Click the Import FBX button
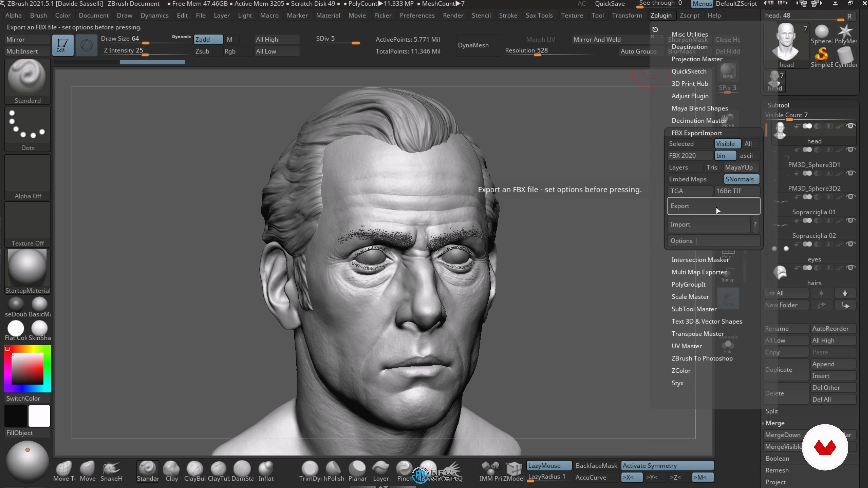The height and width of the screenshot is (488, 868). 709,224
